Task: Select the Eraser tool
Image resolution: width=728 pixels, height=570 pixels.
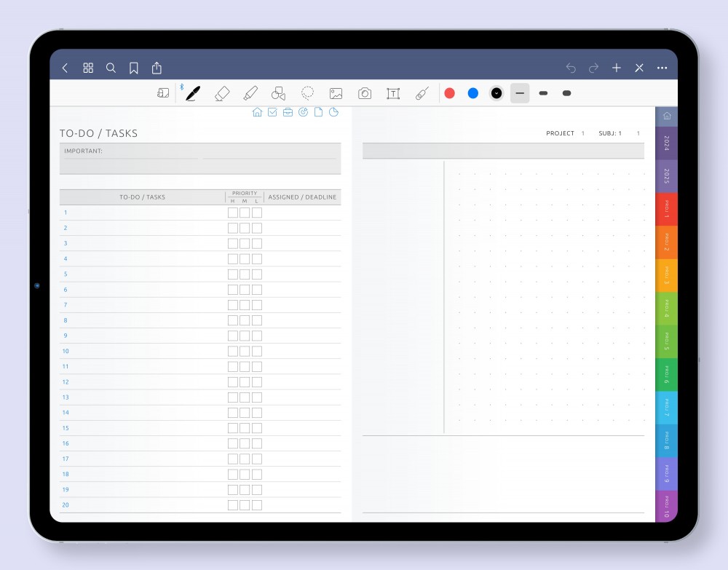Action: coord(222,93)
